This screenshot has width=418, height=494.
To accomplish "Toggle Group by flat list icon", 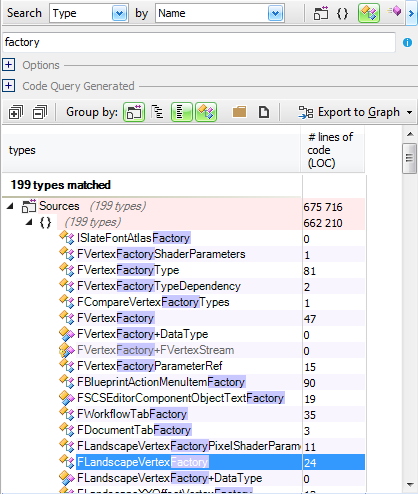I will point(182,112).
